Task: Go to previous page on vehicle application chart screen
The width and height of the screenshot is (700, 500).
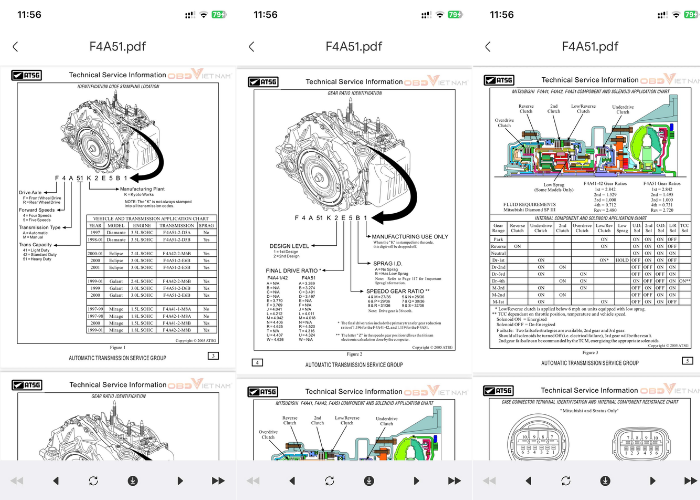Action: 56,481
